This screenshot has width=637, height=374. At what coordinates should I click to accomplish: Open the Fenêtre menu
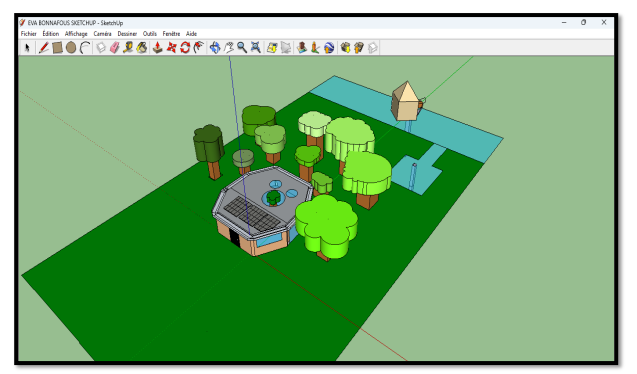[171, 34]
